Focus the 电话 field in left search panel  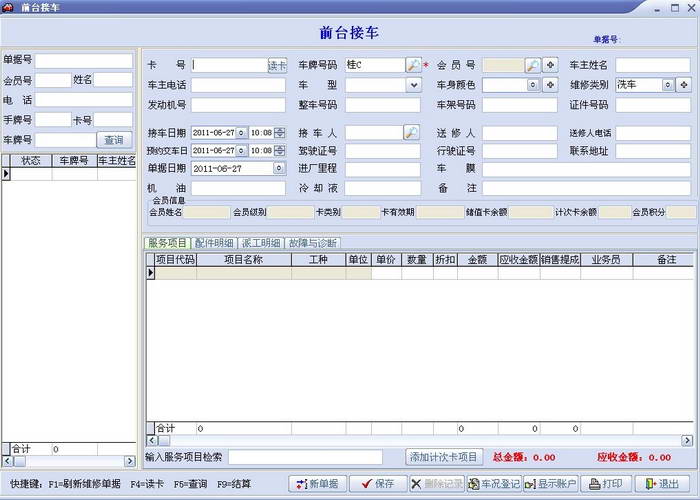point(84,100)
